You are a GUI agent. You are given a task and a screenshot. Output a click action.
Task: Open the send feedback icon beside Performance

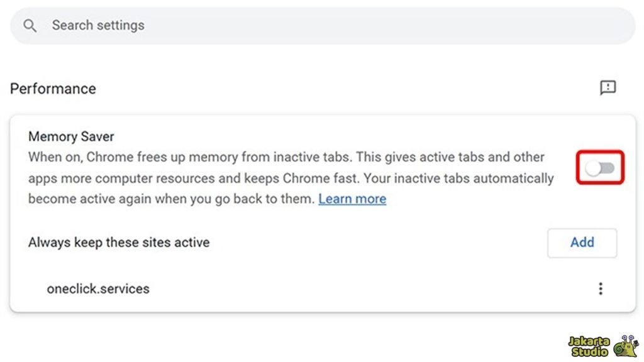(608, 88)
